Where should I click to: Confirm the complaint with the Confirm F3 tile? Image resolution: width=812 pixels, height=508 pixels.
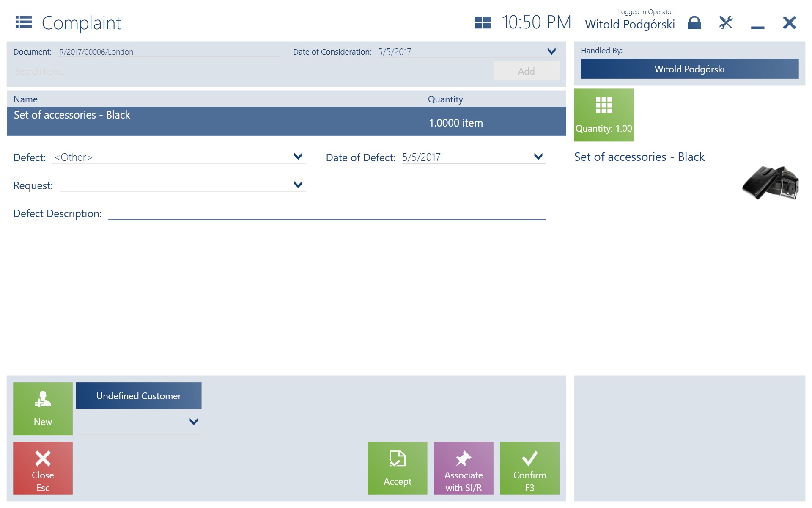529,468
